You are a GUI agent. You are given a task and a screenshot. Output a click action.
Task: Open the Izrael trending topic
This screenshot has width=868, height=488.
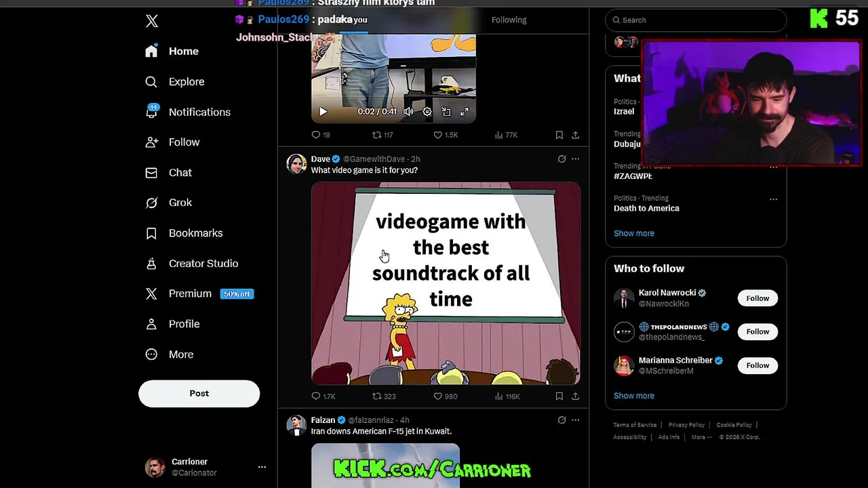click(x=624, y=112)
